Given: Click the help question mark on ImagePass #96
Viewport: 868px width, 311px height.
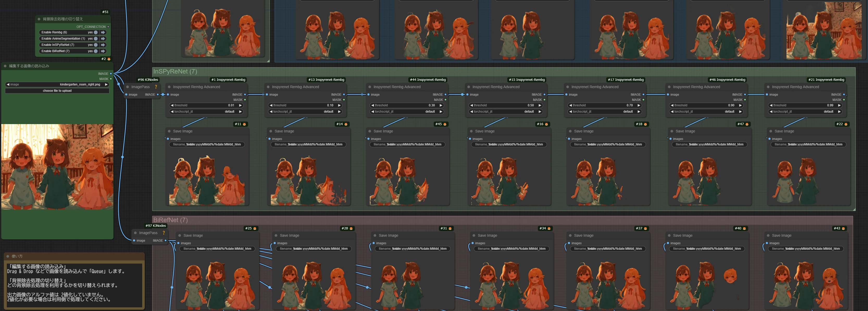Looking at the screenshot, I should 156,87.
